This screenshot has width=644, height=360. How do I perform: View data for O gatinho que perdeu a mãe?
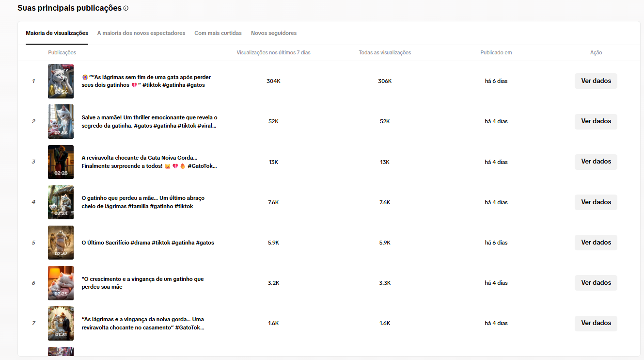point(596,202)
